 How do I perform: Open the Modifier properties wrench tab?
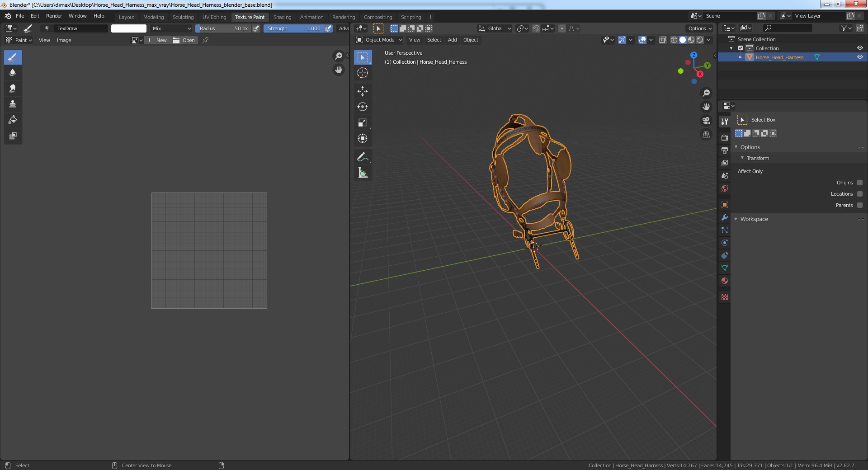pyautogui.click(x=725, y=217)
